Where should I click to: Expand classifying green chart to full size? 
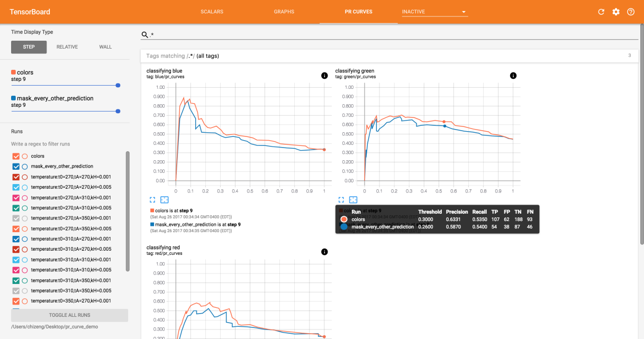point(341,200)
